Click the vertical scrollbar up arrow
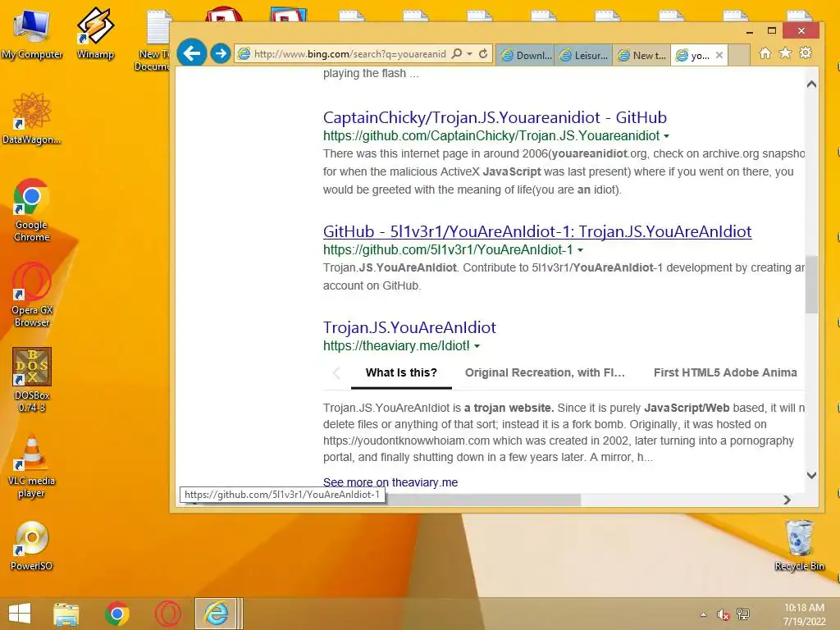Screen dimensions: 840x630 (811, 84)
